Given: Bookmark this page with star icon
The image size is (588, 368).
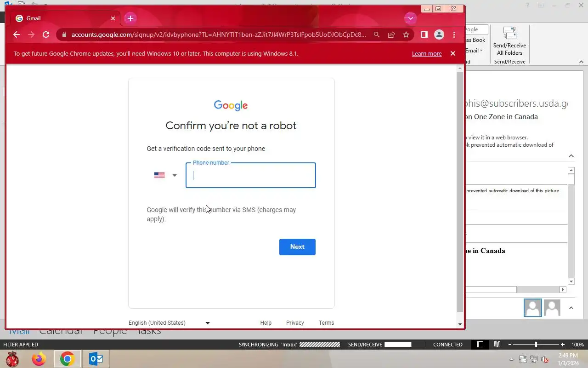Looking at the screenshot, I should 406,34.
